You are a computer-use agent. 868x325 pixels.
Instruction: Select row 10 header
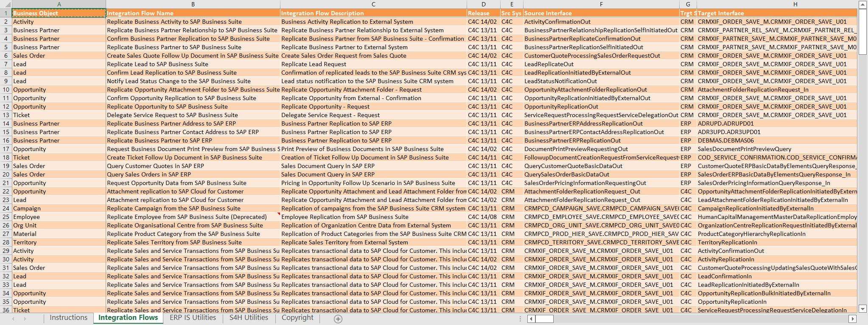click(6, 90)
